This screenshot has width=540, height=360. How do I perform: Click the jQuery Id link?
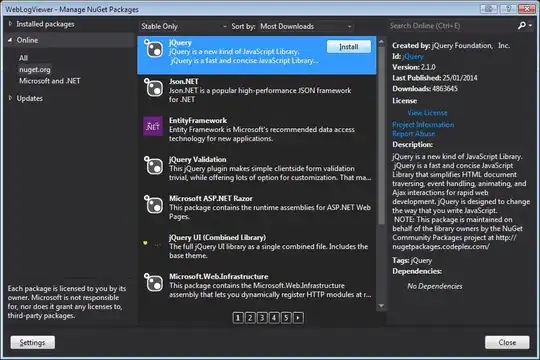click(413, 56)
